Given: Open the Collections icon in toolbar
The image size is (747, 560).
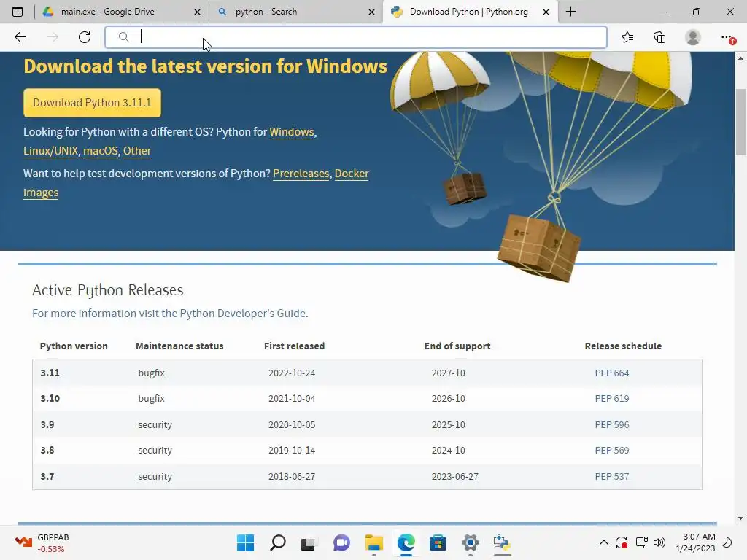Looking at the screenshot, I should pyautogui.click(x=659, y=37).
